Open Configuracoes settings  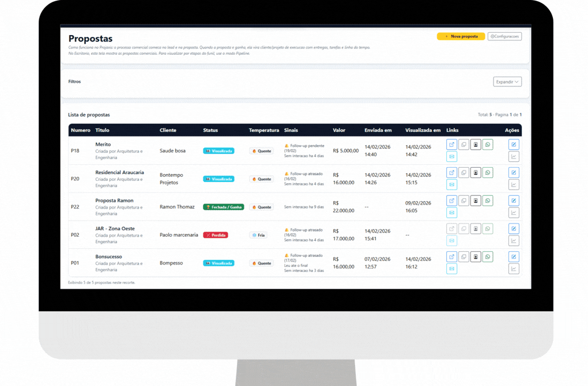point(504,36)
